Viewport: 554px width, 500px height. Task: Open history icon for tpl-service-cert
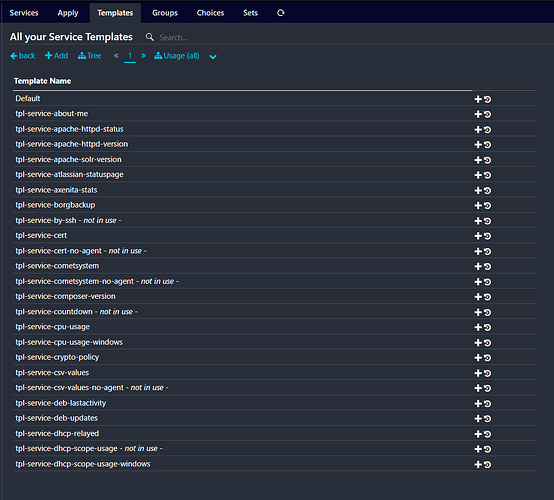(488, 236)
